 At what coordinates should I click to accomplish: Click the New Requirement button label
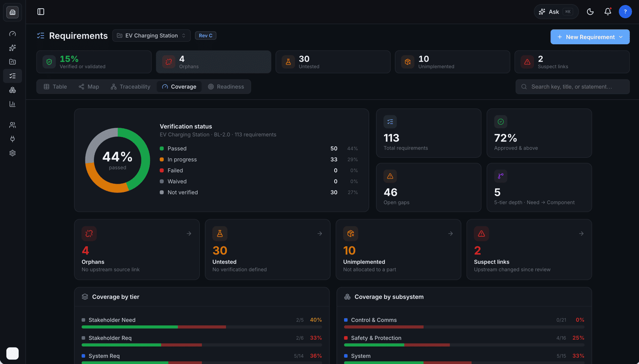click(590, 37)
